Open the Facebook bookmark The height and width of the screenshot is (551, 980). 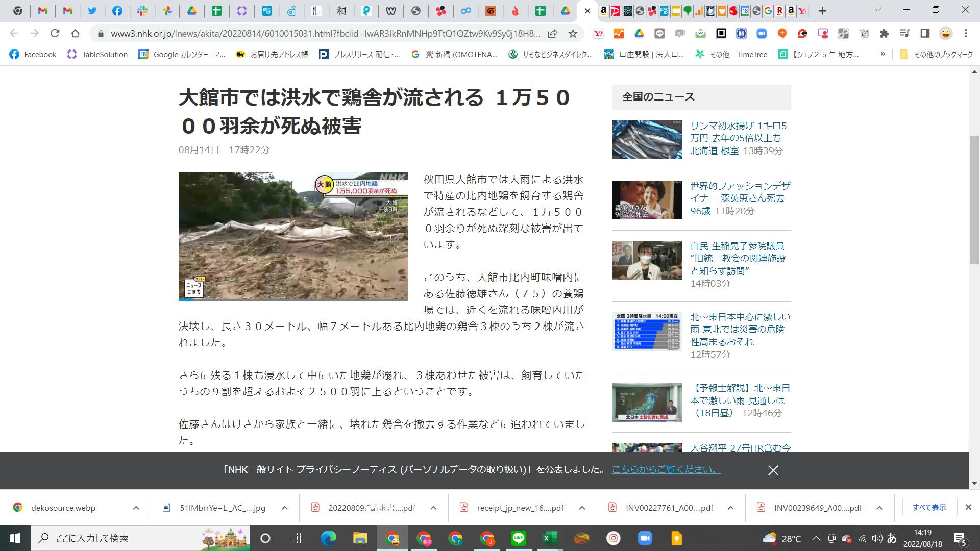click(x=33, y=54)
